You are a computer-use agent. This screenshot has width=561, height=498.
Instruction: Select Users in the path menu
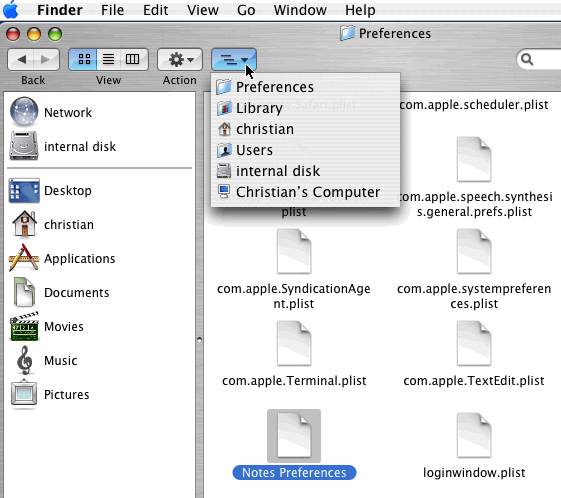(x=306, y=150)
